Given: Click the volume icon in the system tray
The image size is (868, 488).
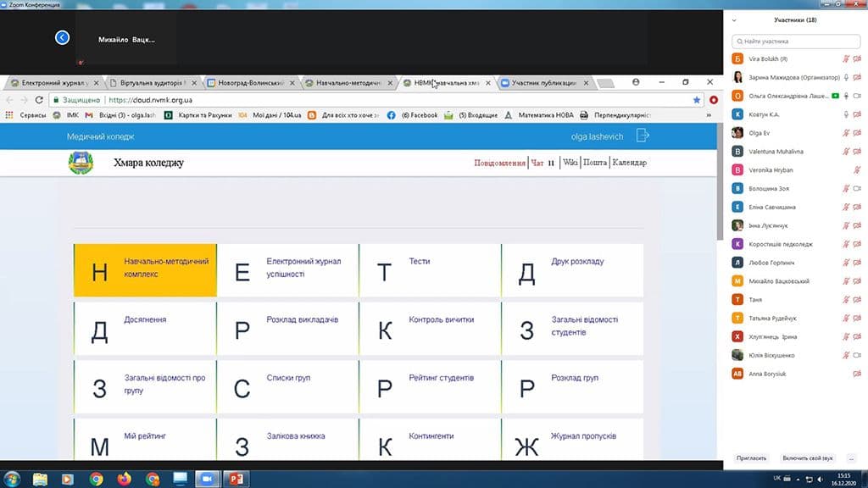Looking at the screenshot, I should 820,479.
